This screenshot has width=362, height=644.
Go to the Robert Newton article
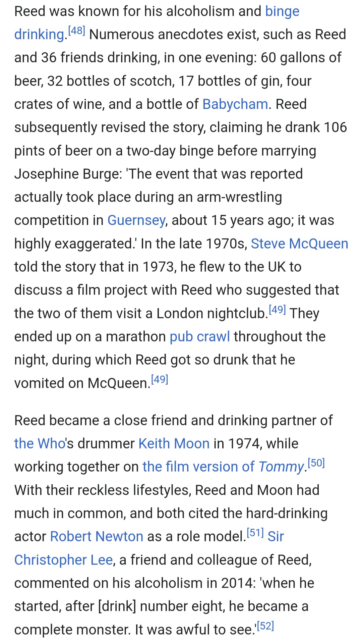(97, 537)
